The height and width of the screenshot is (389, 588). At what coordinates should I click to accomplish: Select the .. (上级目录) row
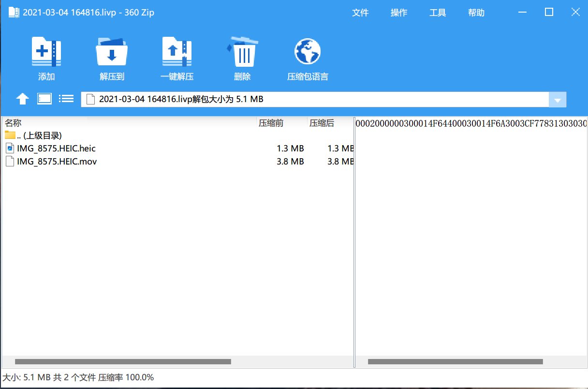(x=178, y=135)
